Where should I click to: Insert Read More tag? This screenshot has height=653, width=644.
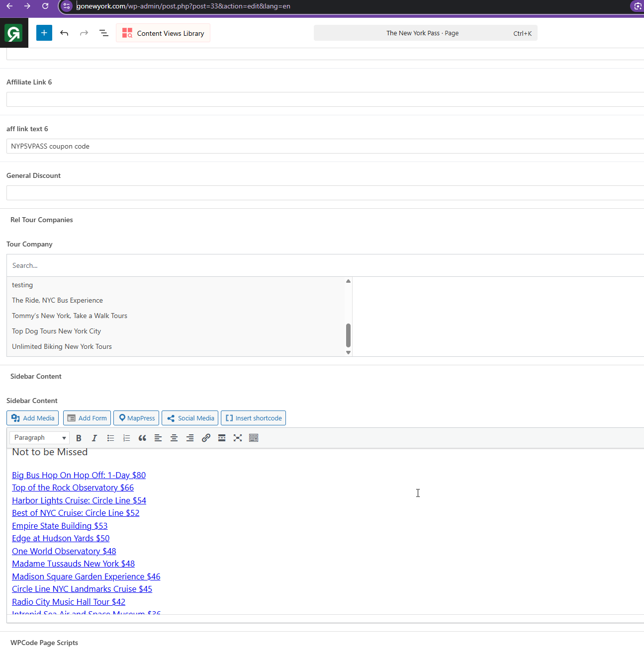pyautogui.click(x=222, y=438)
